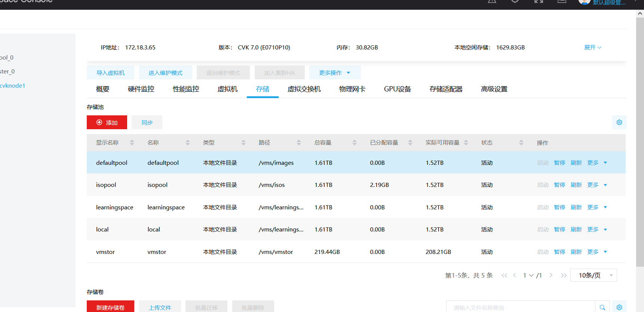
Task: Expand 更多操作 dropdown menu
Action: coord(334,73)
